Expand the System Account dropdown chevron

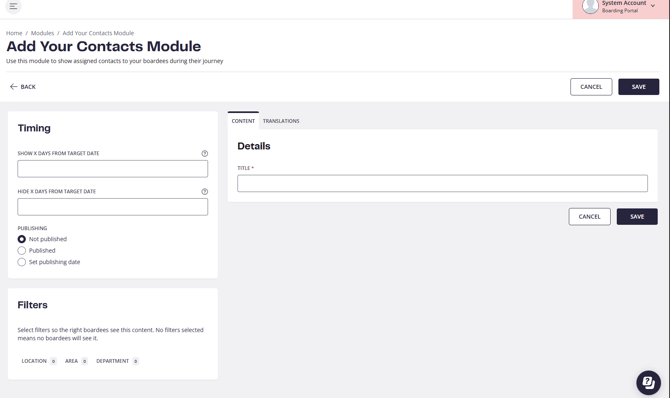[x=652, y=6]
